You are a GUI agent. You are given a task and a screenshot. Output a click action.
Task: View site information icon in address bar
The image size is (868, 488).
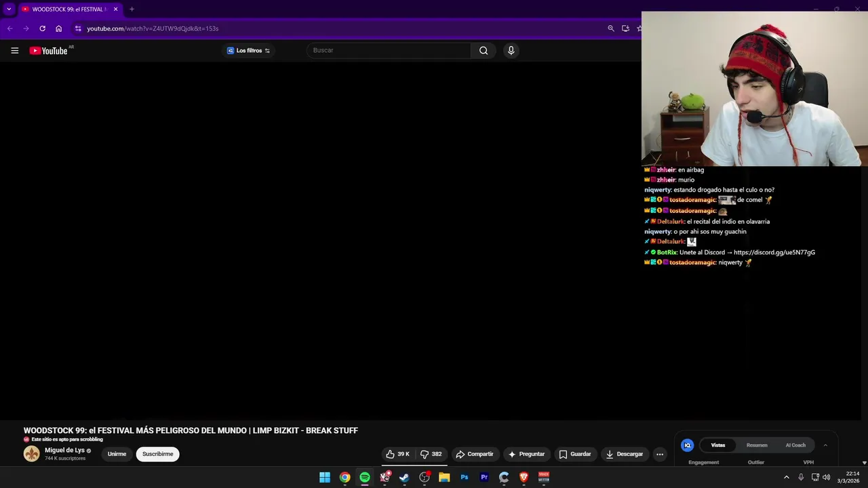pos(78,28)
